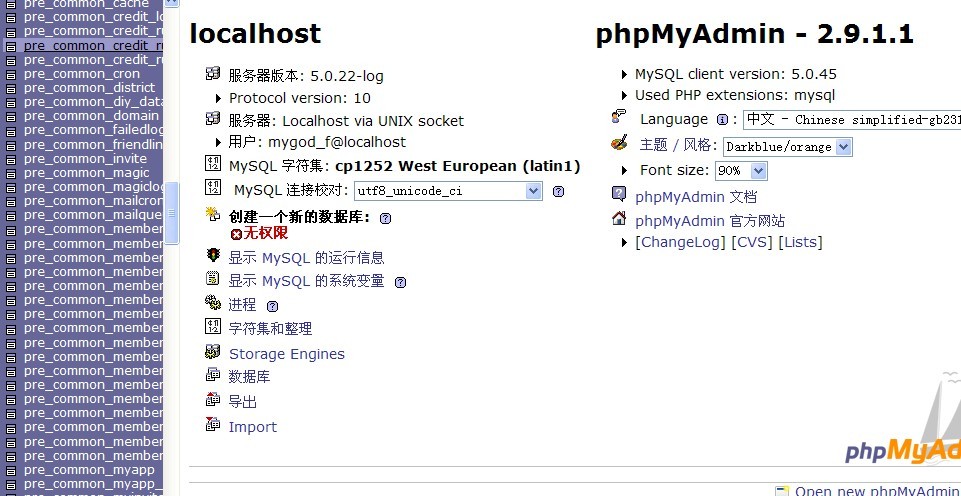The image size is (961, 496).
Task: Click the phpMyAdmin documentation icon
Action: (619, 194)
